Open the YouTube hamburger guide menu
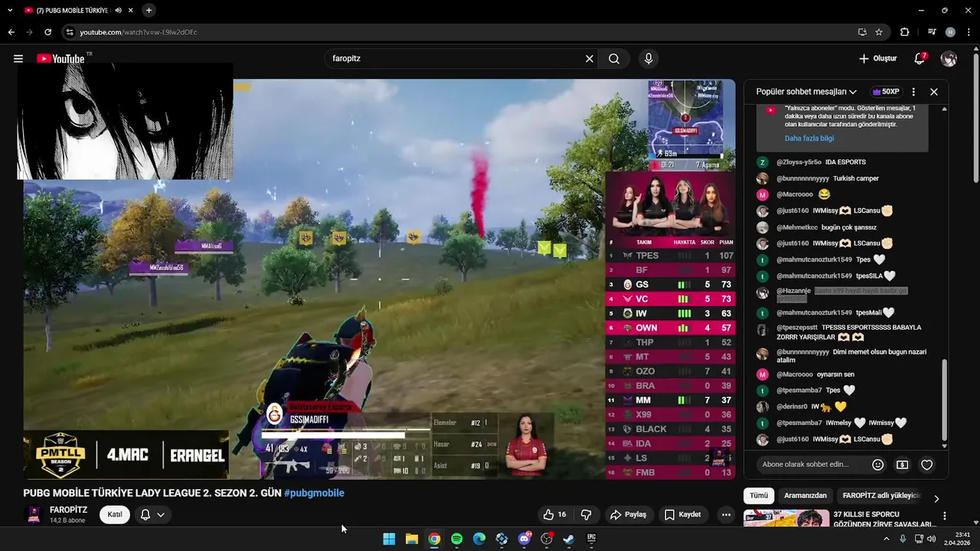This screenshot has height=551, width=980. tap(18, 59)
